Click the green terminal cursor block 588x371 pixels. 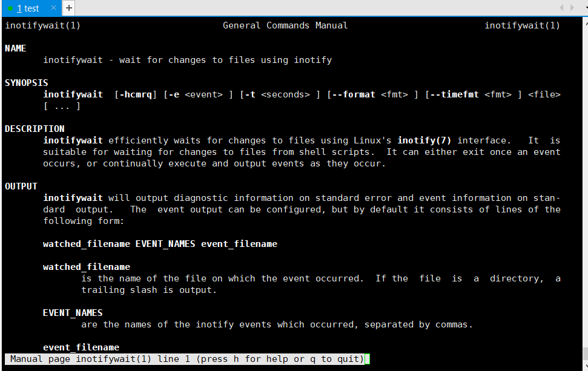[x=368, y=359]
